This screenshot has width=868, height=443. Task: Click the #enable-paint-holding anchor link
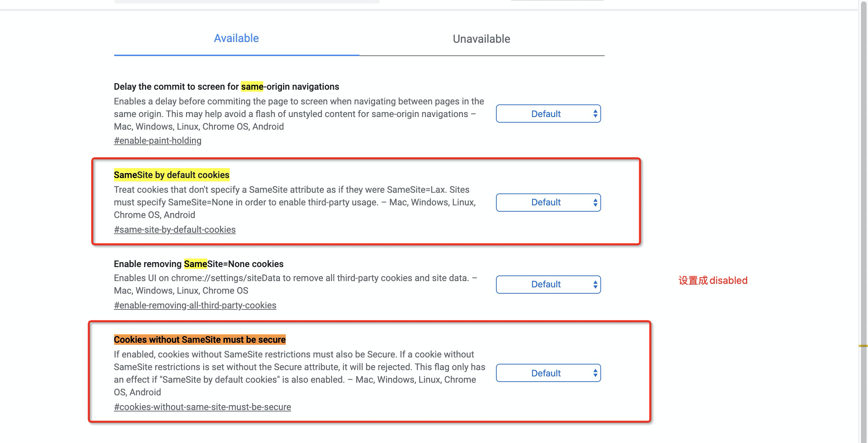click(157, 141)
